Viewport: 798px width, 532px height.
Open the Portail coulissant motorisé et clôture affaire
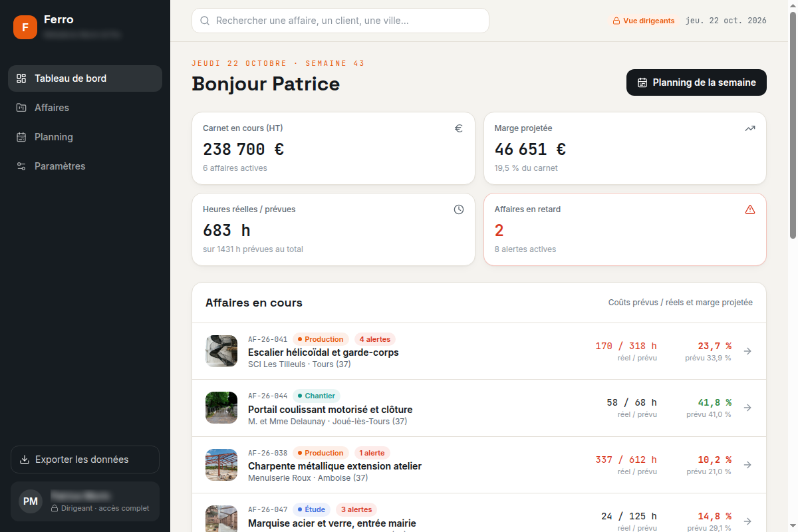pos(479,408)
